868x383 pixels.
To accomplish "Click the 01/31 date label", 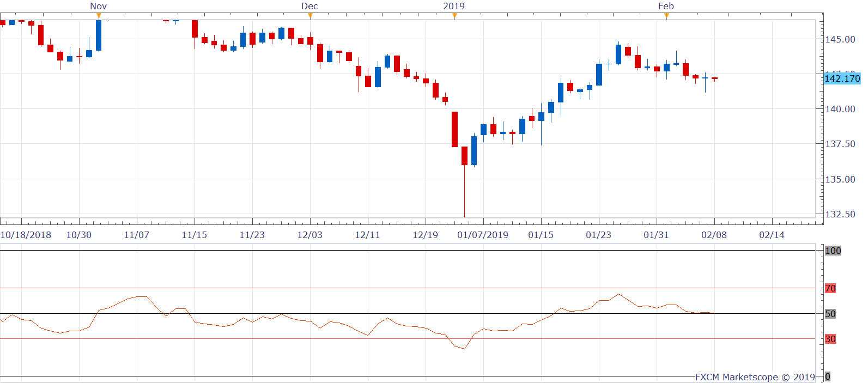I will coord(657,235).
